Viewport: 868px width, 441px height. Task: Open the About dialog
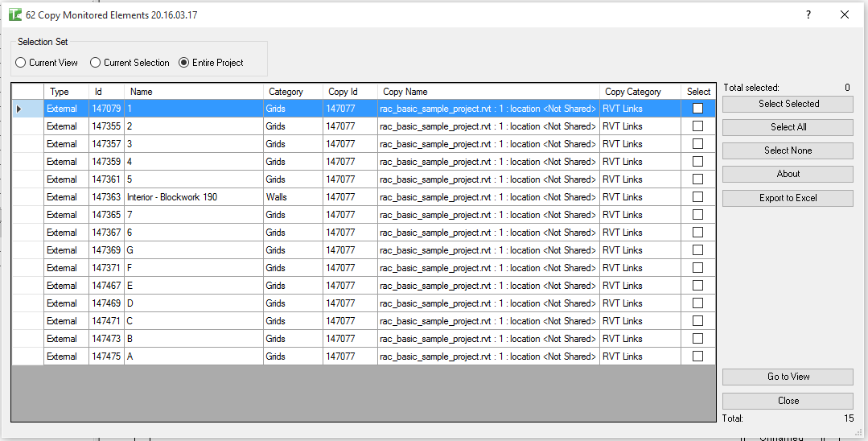pyautogui.click(x=788, y=174)
